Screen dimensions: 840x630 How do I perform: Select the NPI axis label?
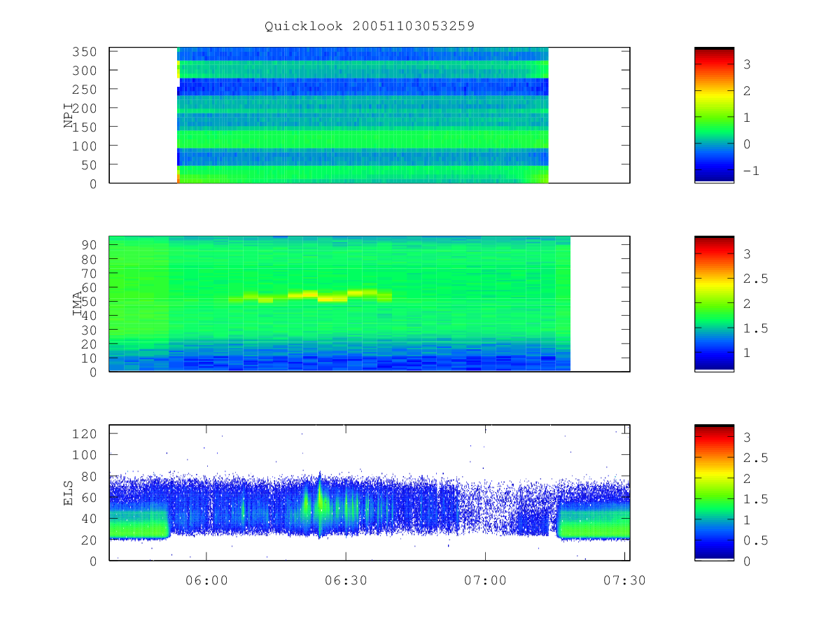click(69, 115)
